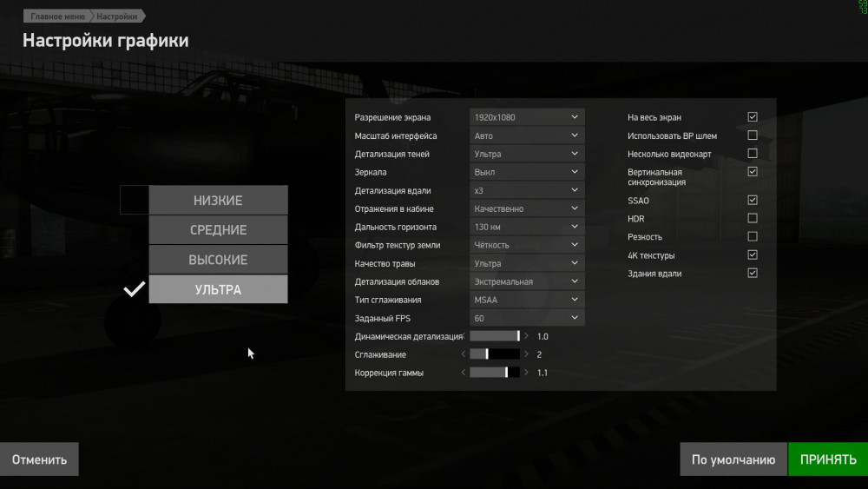868x489 pixels.
Task: Enable the HDR checkbox
Action: pyautogui.click(x=753, y=218)
